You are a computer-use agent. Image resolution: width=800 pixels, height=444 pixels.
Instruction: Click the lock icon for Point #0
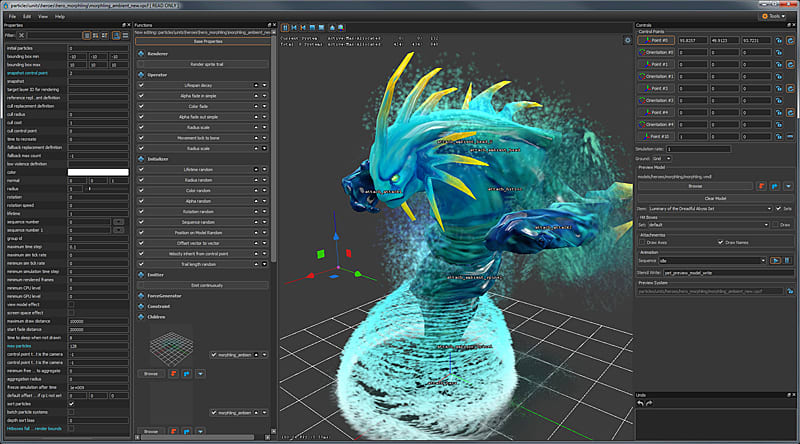pyautogui.click(x=779, y=40)
